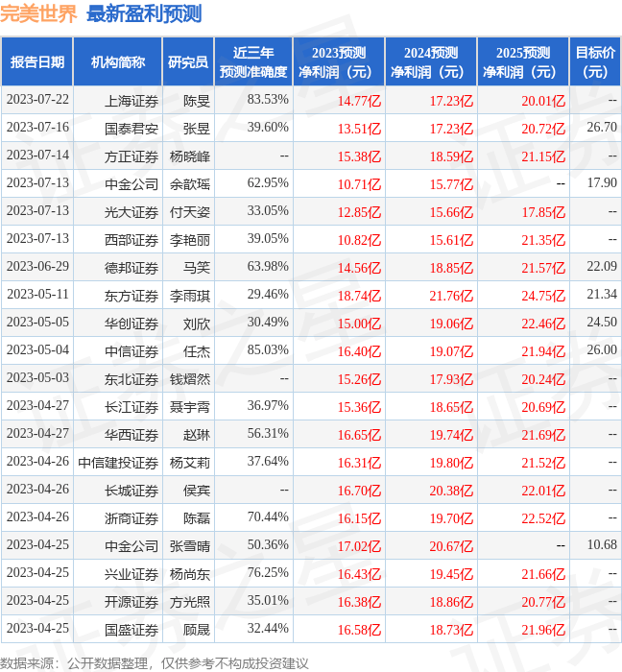This screenshot has height=672, width=622.
Task: Click institution 东方证券
Action: pyautogui.click(x=132, y=296)
